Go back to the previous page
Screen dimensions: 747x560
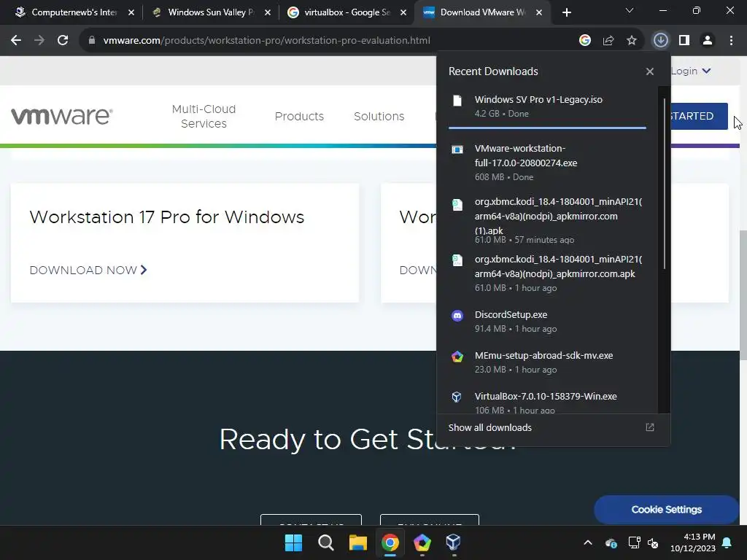click(16, 41)
